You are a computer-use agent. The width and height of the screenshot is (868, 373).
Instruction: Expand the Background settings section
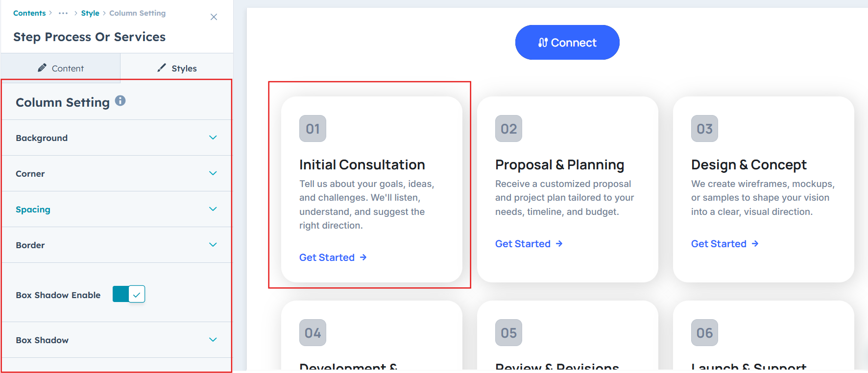[213, 138]
